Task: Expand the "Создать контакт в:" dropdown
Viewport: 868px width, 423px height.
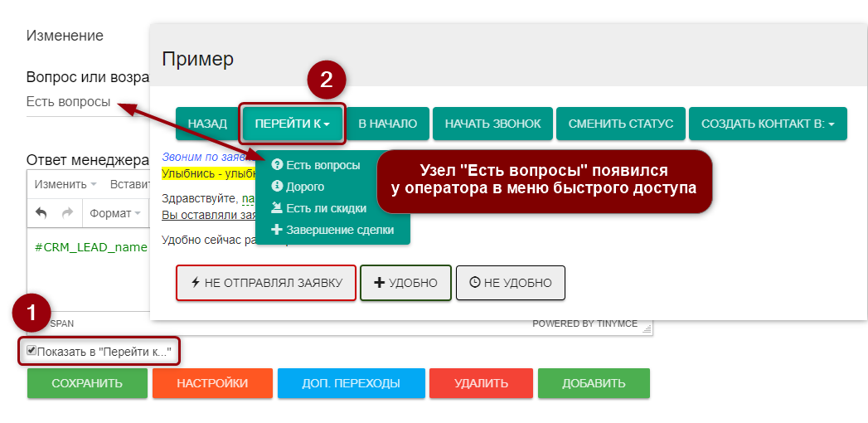Action: tap(767, 124)
